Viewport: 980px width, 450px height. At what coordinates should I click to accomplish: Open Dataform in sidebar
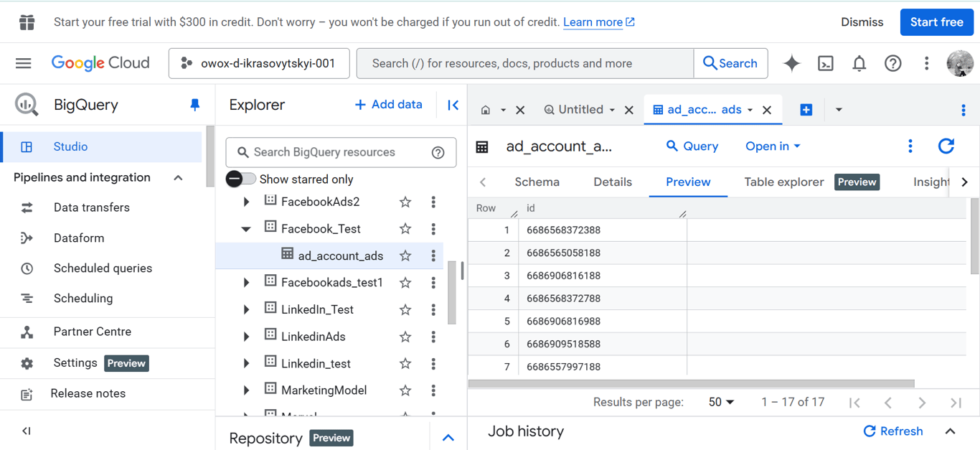79,238
